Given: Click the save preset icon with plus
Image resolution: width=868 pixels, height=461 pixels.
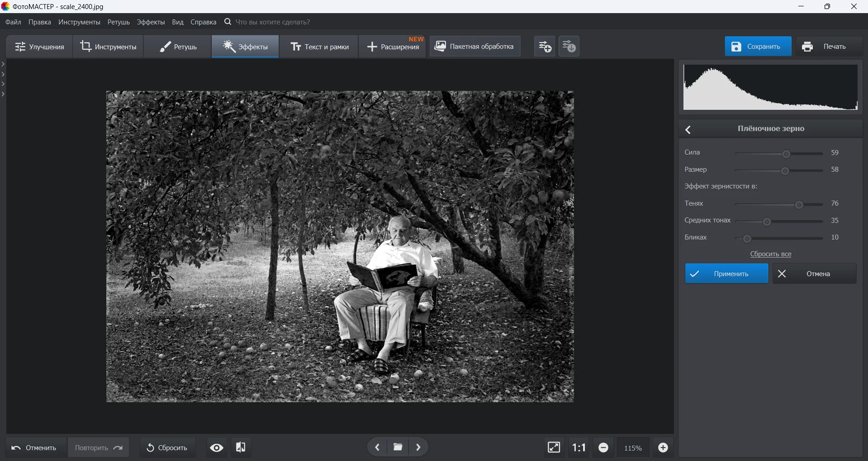Looking at the screenshot, I should 545,46.
